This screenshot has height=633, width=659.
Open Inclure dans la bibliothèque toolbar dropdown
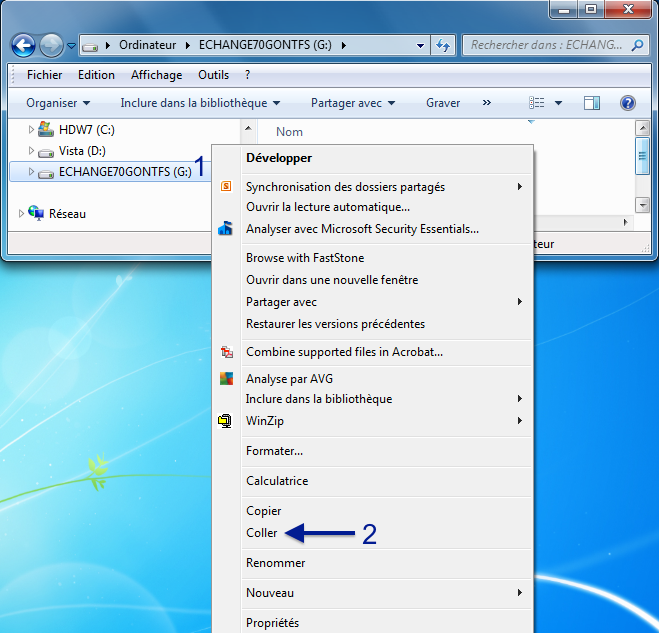click(x=200, y=103)
